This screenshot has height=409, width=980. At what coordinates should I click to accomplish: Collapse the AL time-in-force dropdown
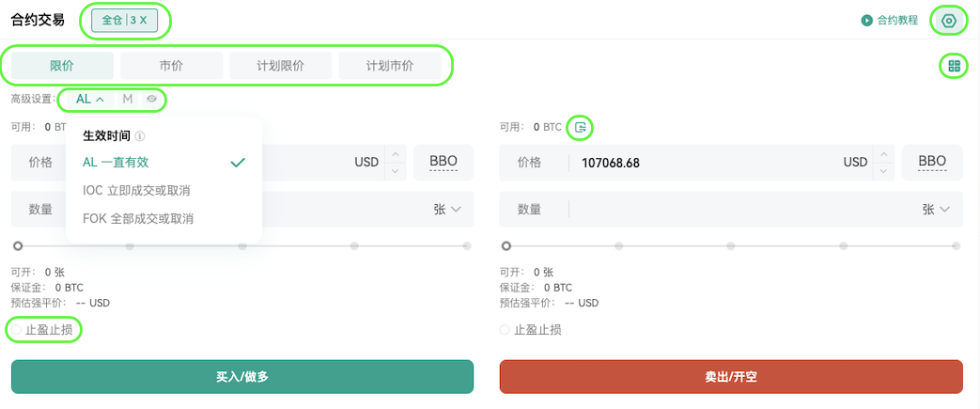click(x=90, y=99)
